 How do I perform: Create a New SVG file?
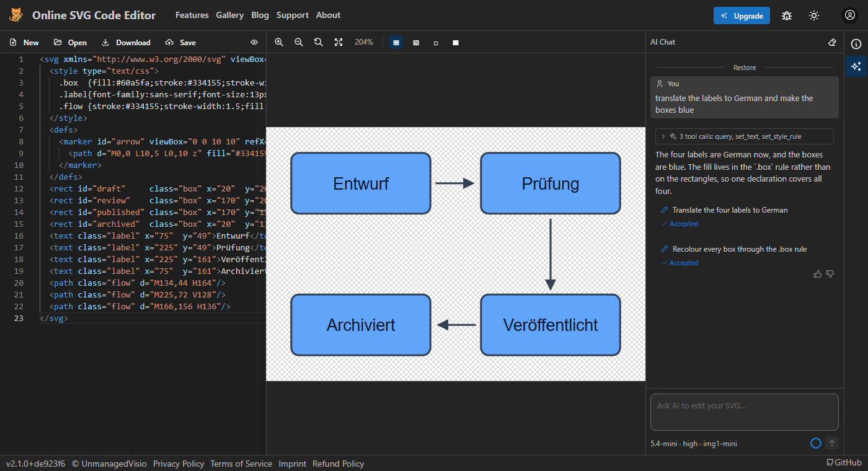click(x=24, y=43)
